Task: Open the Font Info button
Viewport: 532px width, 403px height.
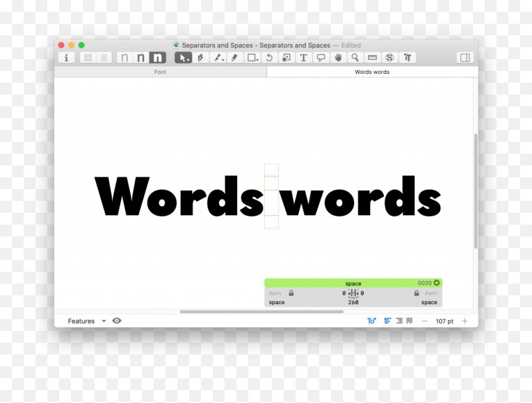Action: tap(66, 58)
